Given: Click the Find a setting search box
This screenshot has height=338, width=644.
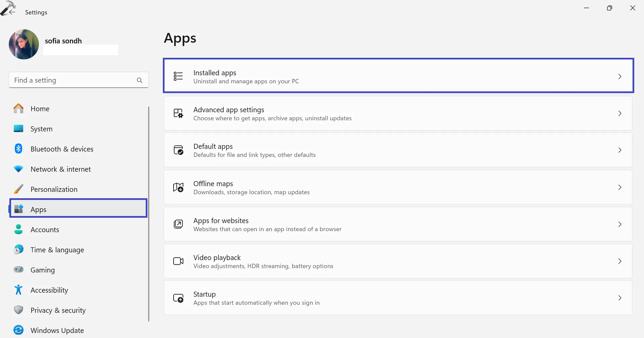Looking at the screenshot, I should pos(72,80).
